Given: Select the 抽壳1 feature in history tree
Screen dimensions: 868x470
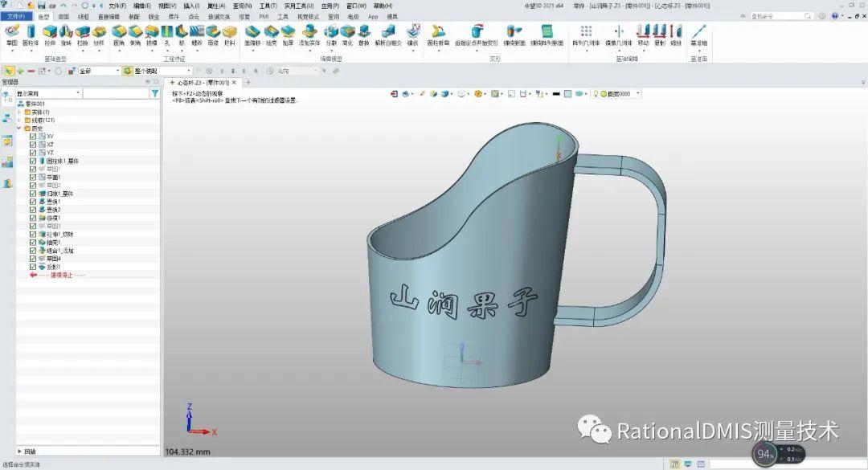Looking at the screenshot, I should point(53,243).
